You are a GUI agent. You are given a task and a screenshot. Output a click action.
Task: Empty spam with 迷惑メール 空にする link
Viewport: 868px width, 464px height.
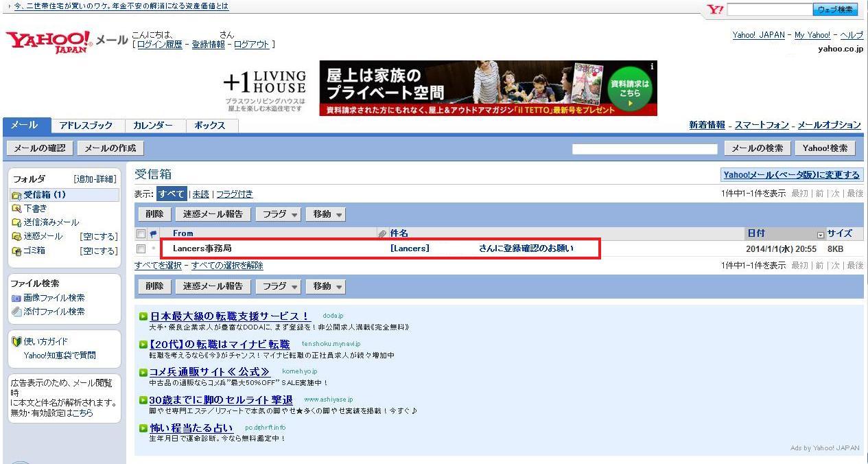click(x=99, y=237)
